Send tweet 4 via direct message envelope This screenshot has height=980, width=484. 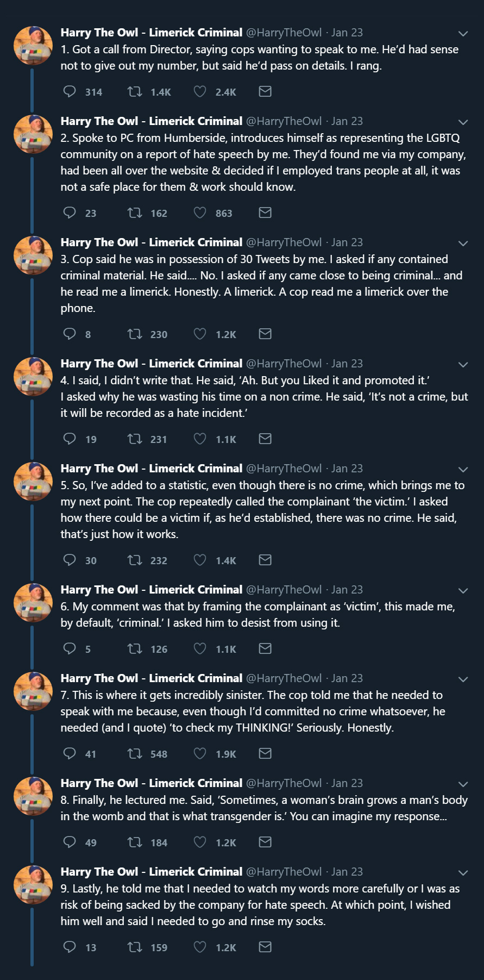(265, 439)
